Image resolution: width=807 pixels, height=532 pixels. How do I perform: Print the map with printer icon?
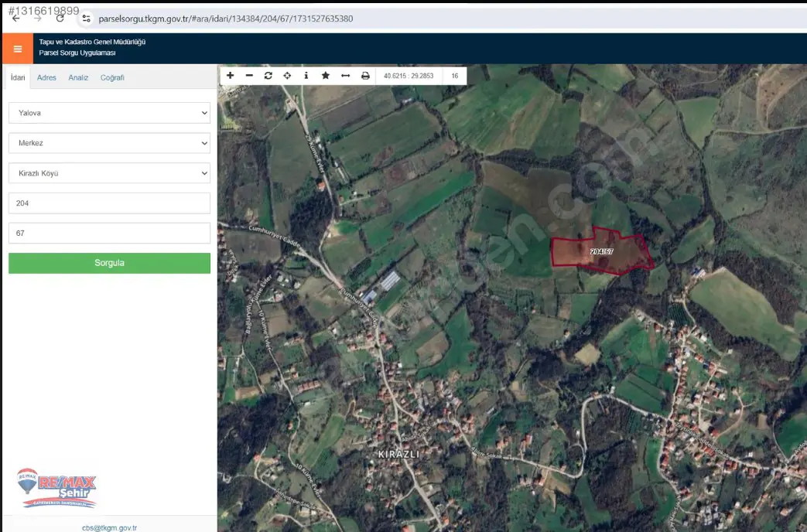[365, 76]
